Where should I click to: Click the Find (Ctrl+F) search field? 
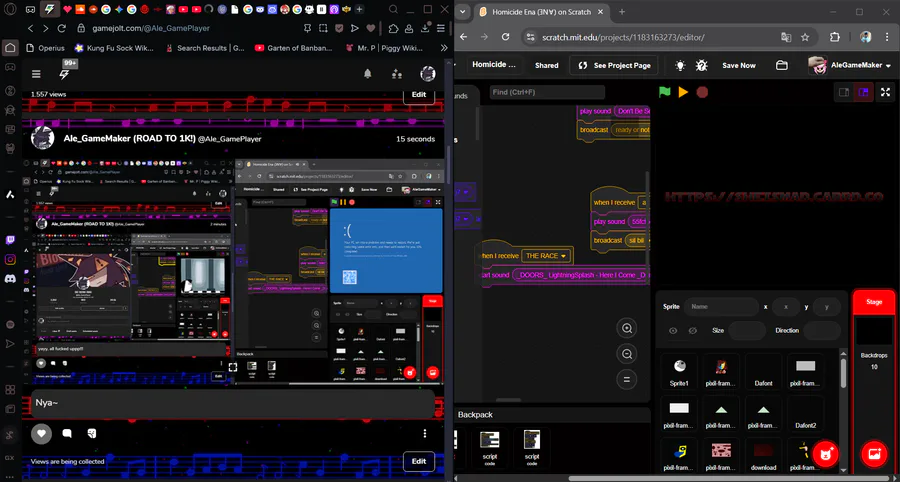tap(547, 92)
